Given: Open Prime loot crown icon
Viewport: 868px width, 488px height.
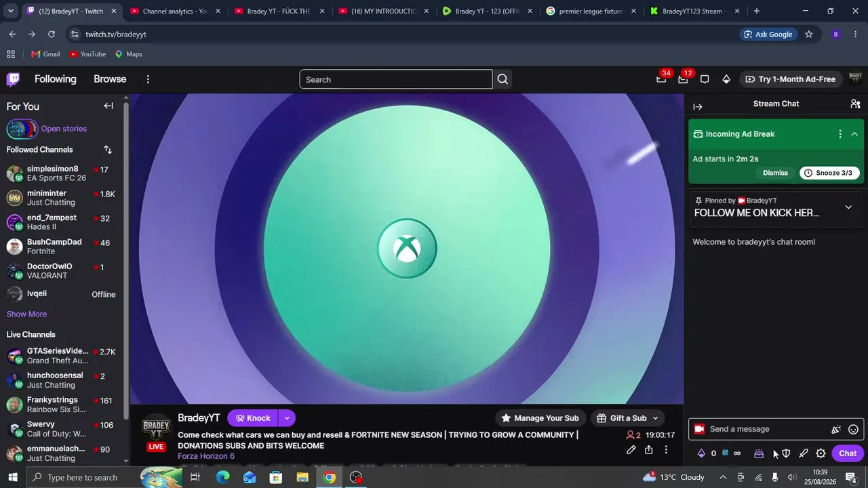Looking at the screenshot, I should [661, 79].
